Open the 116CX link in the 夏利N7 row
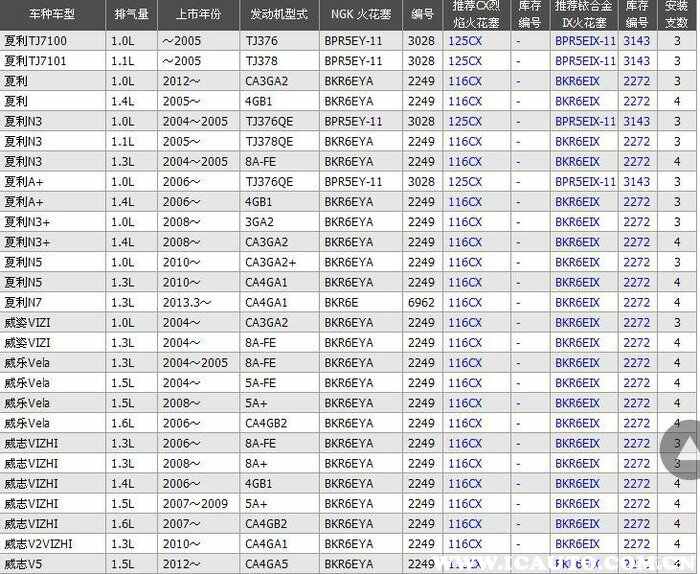This screenshot has width=700, height=574. coord(465,303)
